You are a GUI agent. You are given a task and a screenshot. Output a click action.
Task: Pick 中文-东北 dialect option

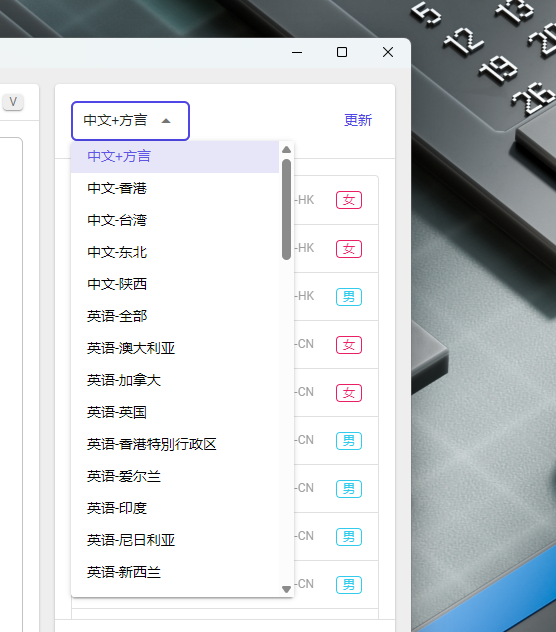pyautogui.click(x=175, y=252)
